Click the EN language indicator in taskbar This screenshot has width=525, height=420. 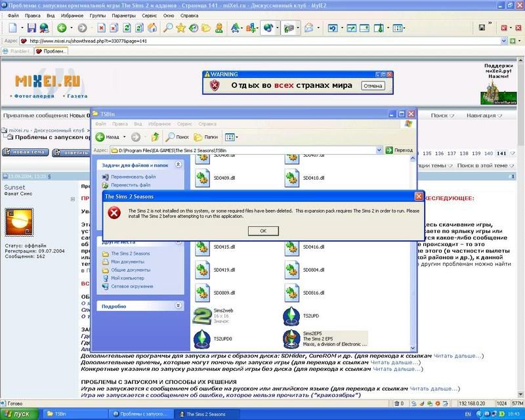(468, 414)
